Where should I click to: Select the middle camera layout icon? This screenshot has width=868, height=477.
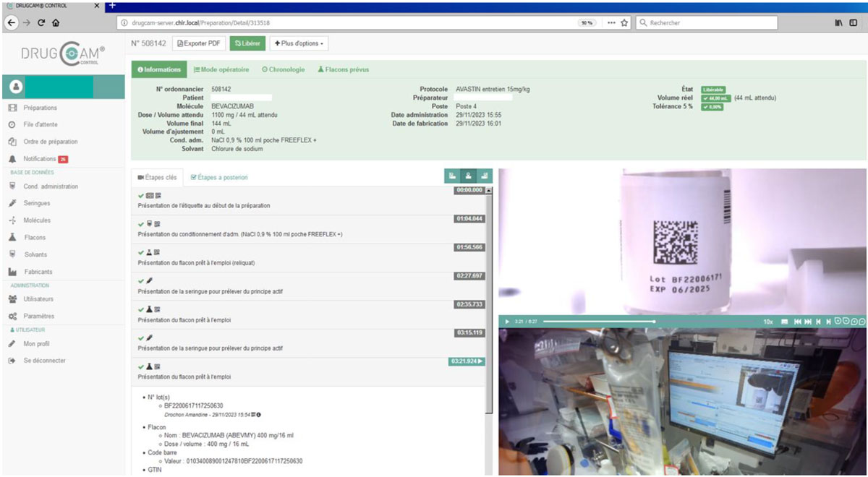tap(468, 176)
